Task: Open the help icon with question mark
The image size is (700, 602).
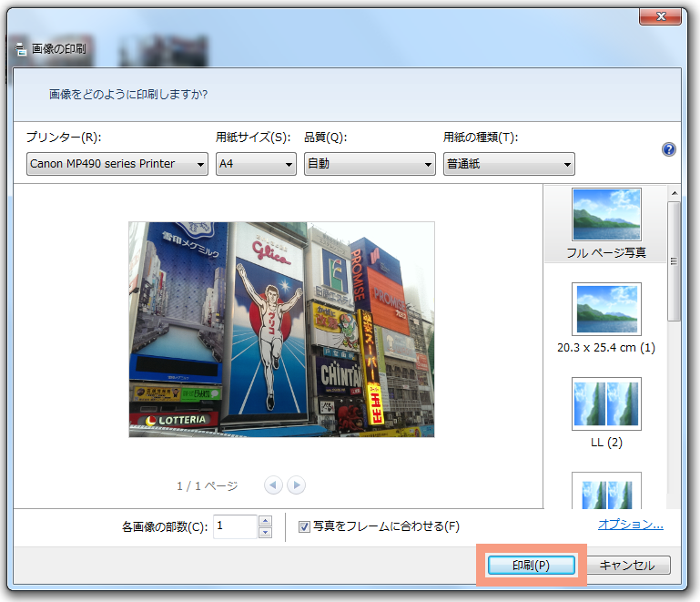Action: tap(668, 149)
